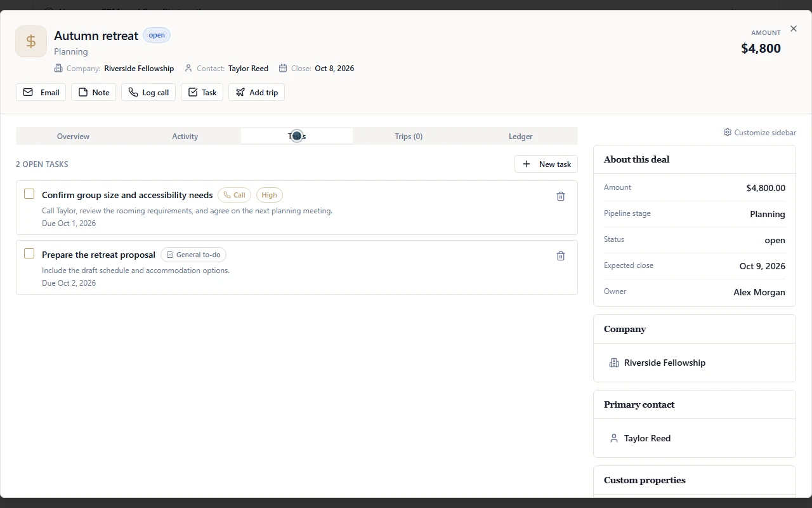Image resolution: width=812 pixels, height=508 pixels.
Task: Open Customize sidebar settings
Action: click(760, 133)
